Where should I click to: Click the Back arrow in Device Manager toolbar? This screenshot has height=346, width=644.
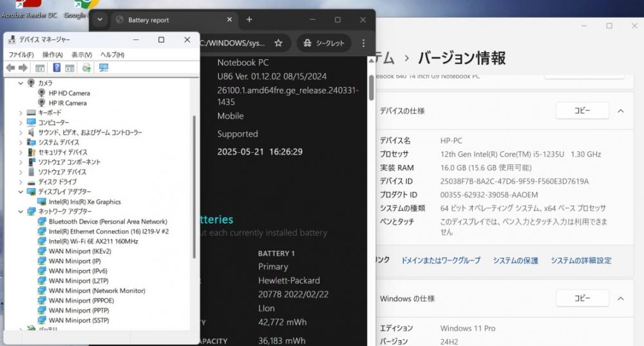point(11,68)
